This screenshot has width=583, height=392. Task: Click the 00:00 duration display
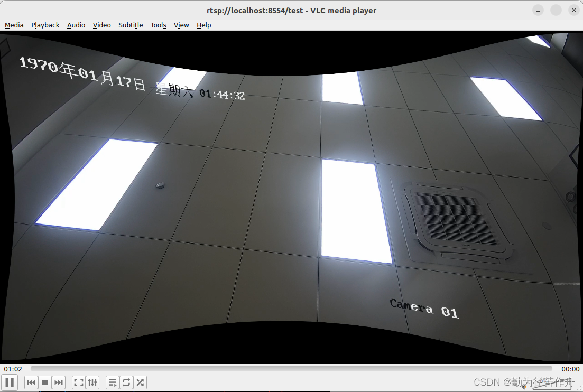click(571, 369)
